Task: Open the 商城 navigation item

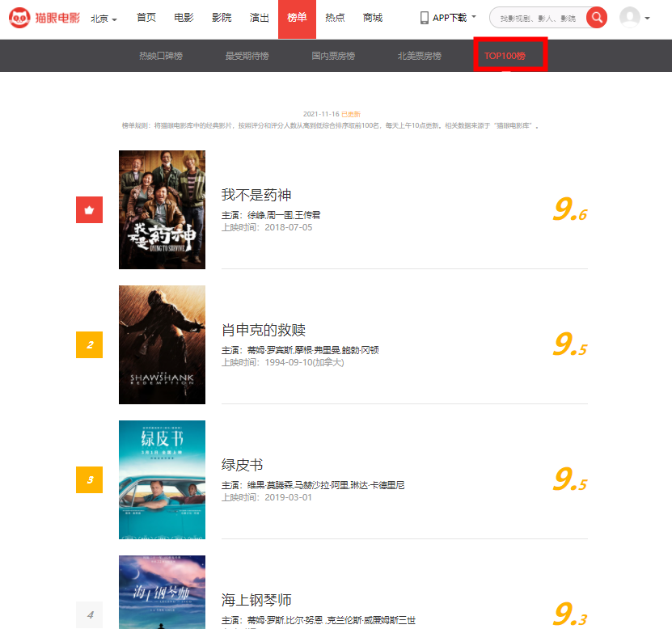Action: [373, 18]
